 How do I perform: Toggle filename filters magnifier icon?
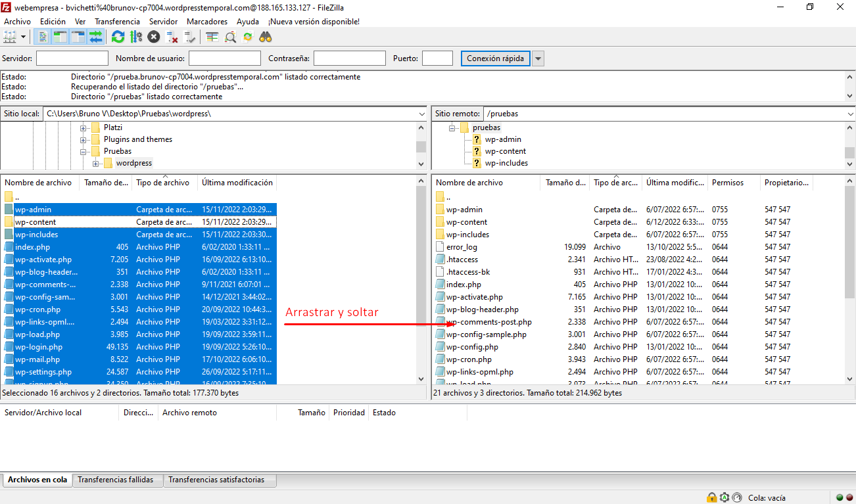click(x=229, y=37)
